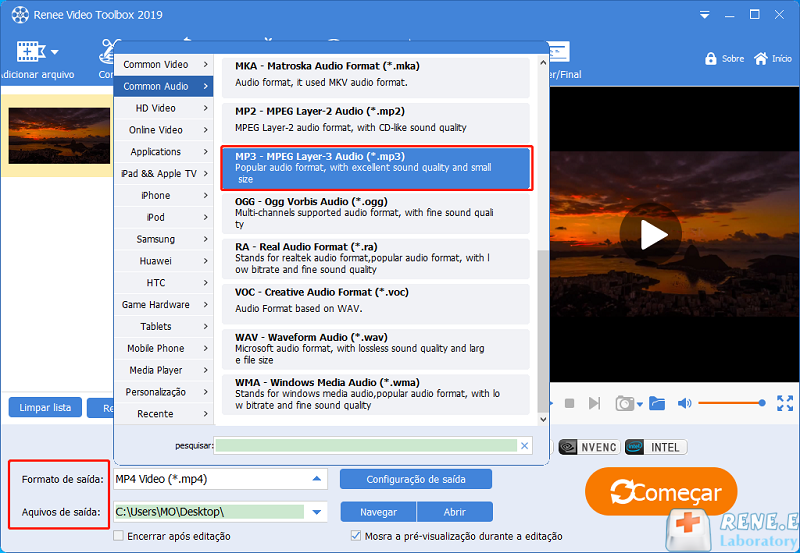Open the title bar dropdown menu triangle

tap(705, 15)
